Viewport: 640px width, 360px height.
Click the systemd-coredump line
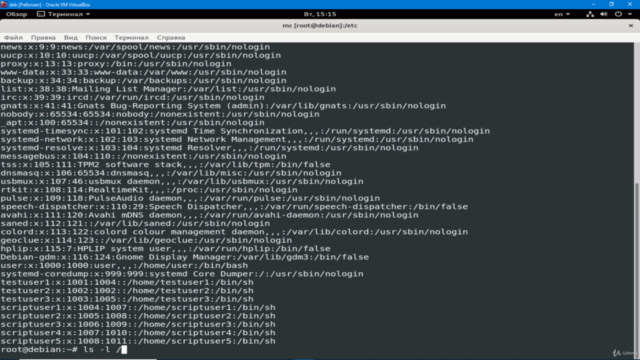(182, 274)
